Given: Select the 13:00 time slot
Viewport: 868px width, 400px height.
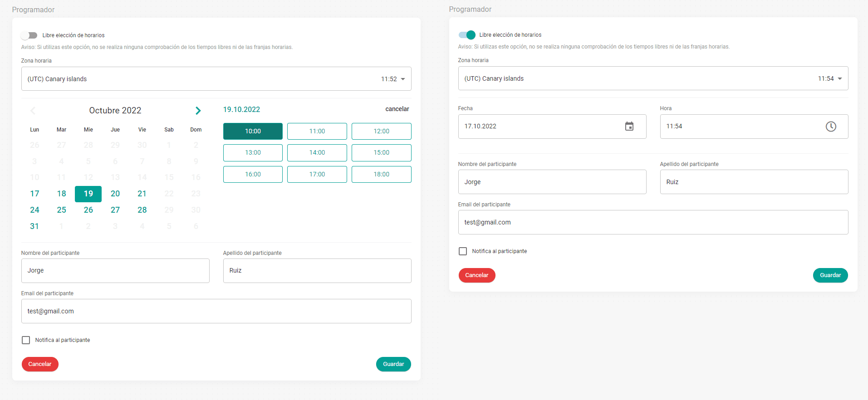Looking at the screenshot, I should tap(253, 153).
